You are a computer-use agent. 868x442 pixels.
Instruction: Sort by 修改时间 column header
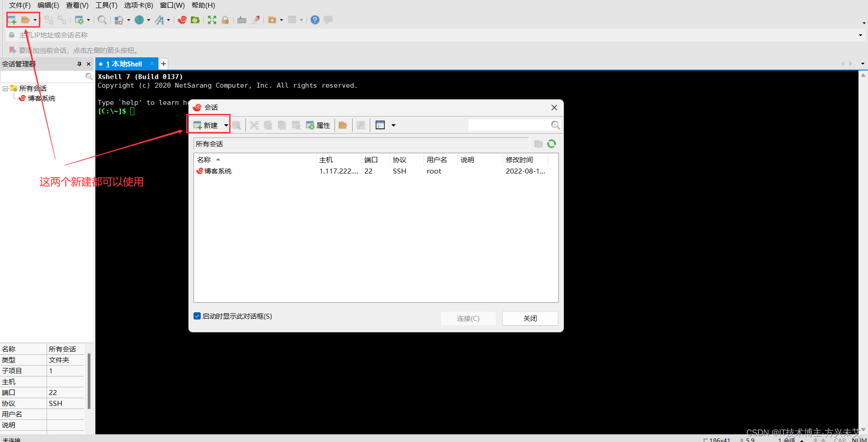point(525,160)
